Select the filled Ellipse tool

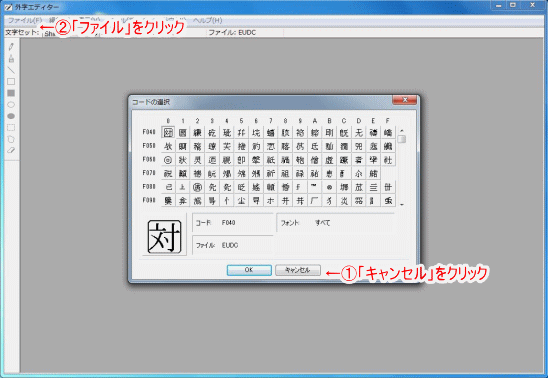pyautogui.click(x=11, y=116)
